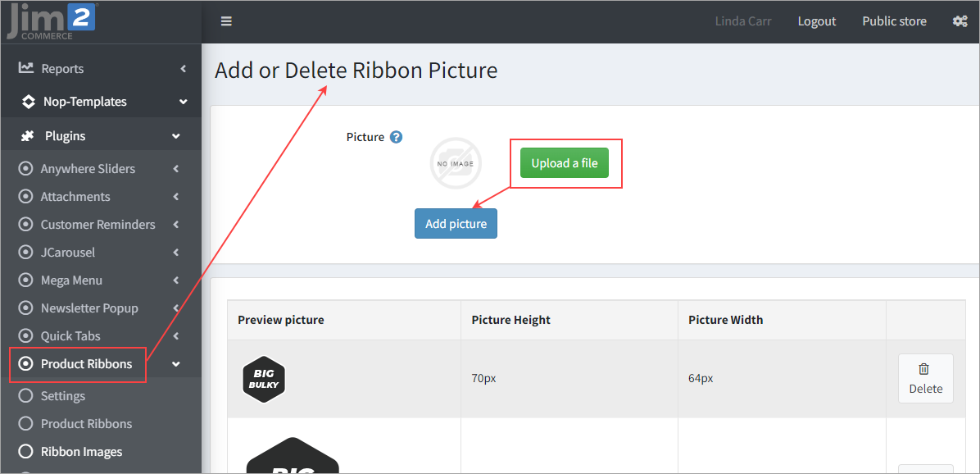
Task: Collapse the Product Ribbons menu chevron
Action: point(176,364)
